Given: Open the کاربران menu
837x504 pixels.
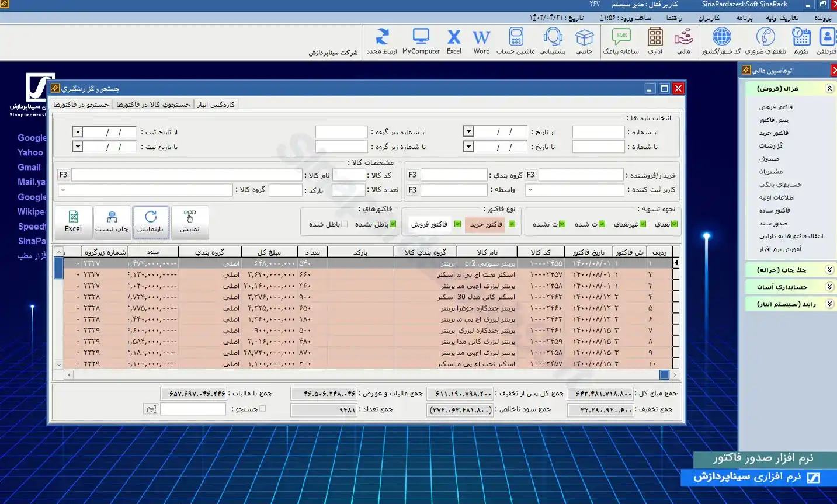Looking at the screenshot, I should [x=709, y=18].
